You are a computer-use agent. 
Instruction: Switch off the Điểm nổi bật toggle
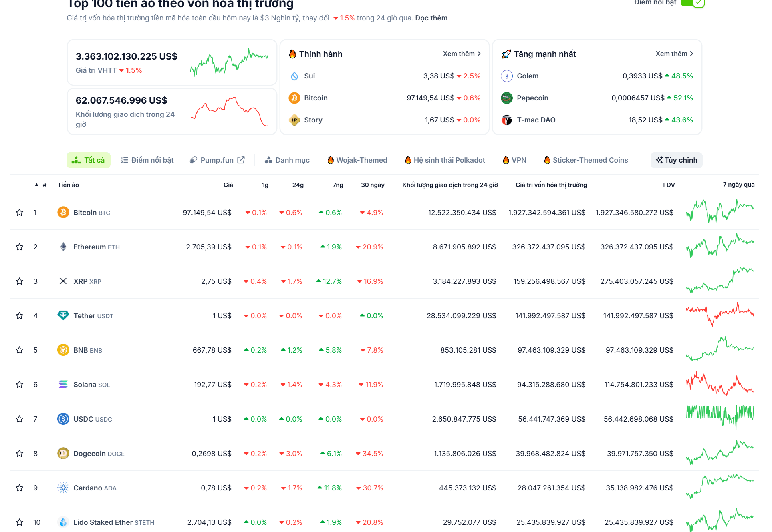(x=692, y=3)
